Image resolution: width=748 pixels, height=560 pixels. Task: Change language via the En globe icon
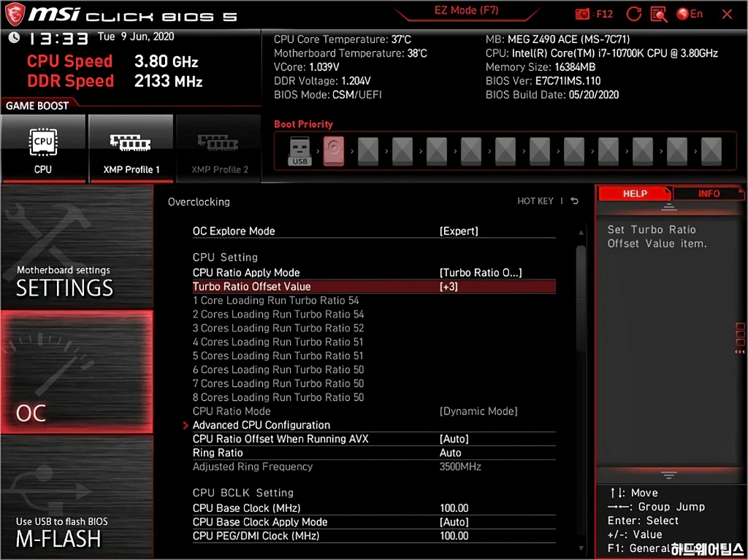[690, 14]
